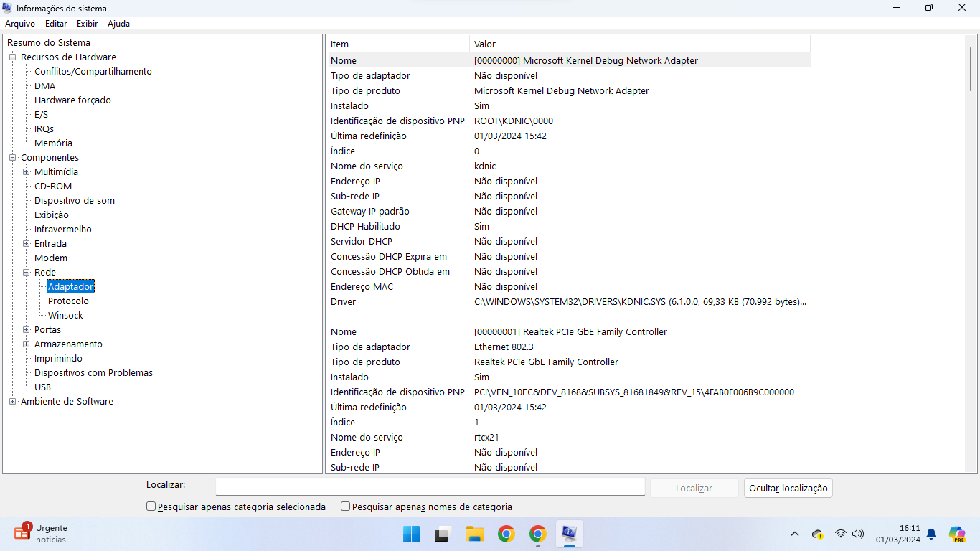This screenshot has height=551, width=980.
Task: Select Hardware forçado tree item
Action: (x=72, y=100)
